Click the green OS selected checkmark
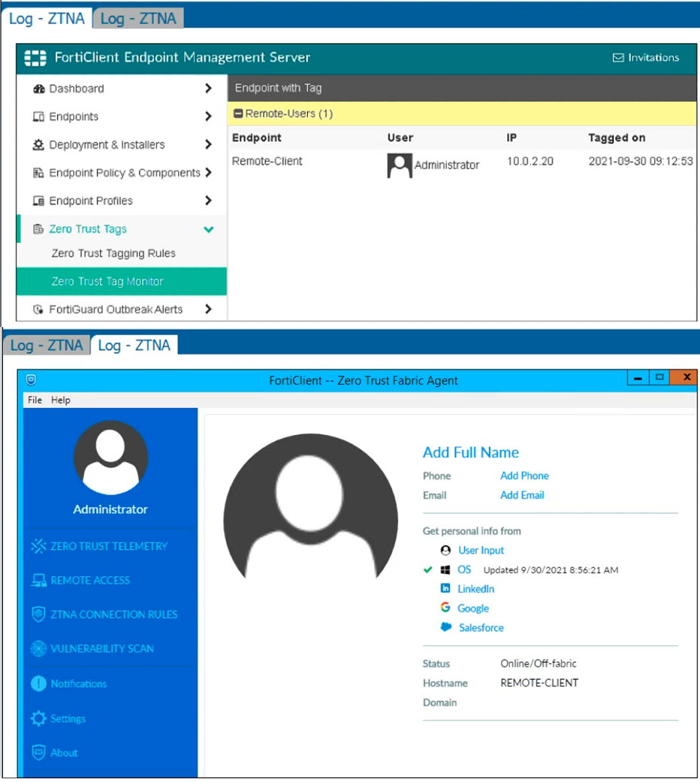The image size is (700, 782). tap(428, 569)
